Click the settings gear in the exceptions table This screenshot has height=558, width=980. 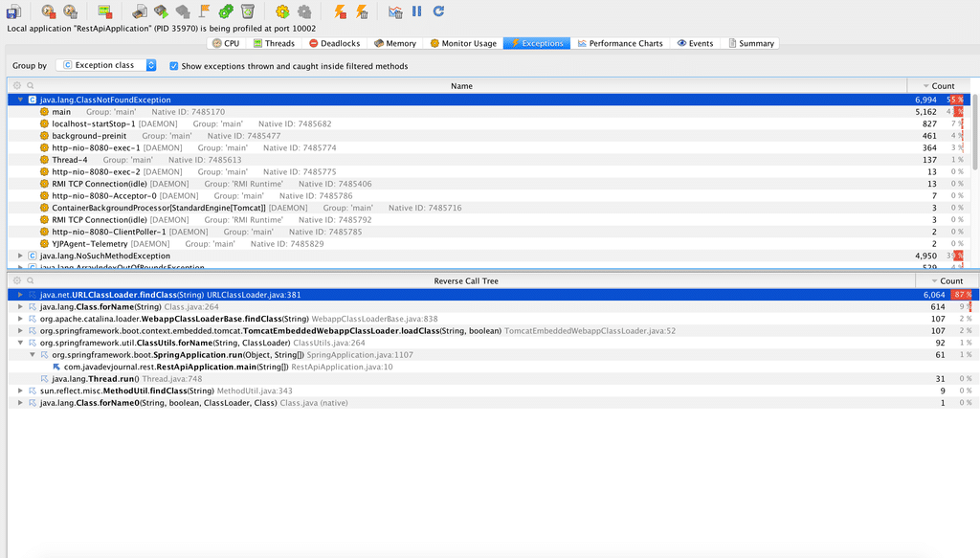click(x=15, y=85)
